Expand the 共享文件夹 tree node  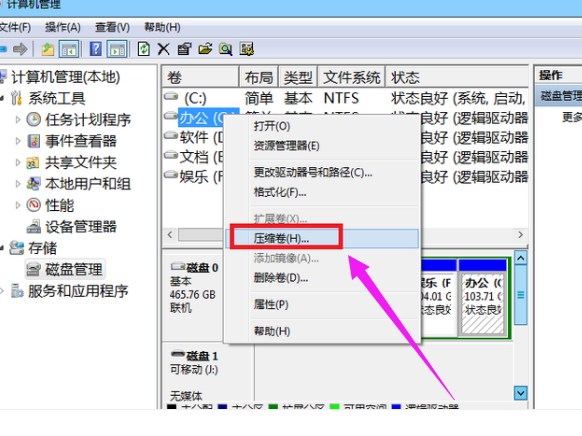tap(18, 163)
